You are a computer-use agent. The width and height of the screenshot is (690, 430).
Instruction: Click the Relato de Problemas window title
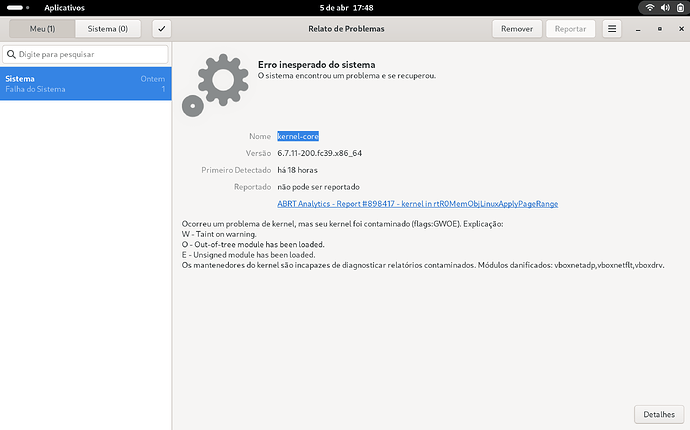point(346,29)
